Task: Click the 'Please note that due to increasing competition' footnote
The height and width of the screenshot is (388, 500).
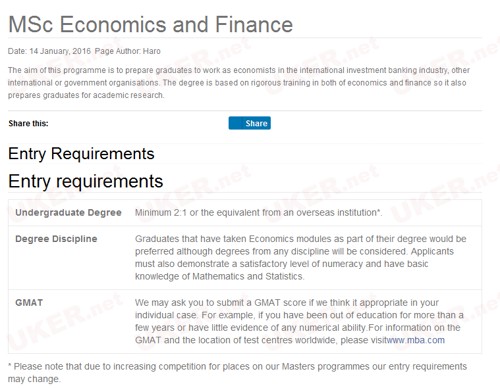Action: pos(237,366)
